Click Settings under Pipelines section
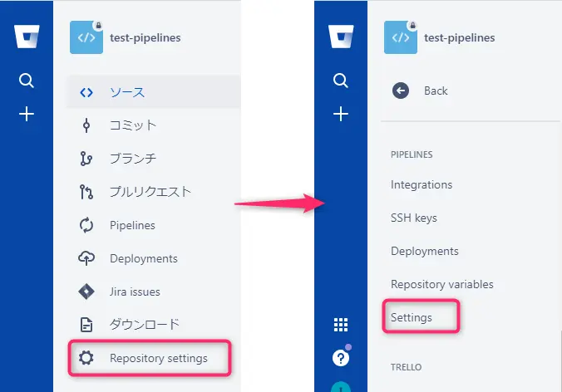Image resolution: width=562 pixels, height=392 pixels. tap(412, 317)
